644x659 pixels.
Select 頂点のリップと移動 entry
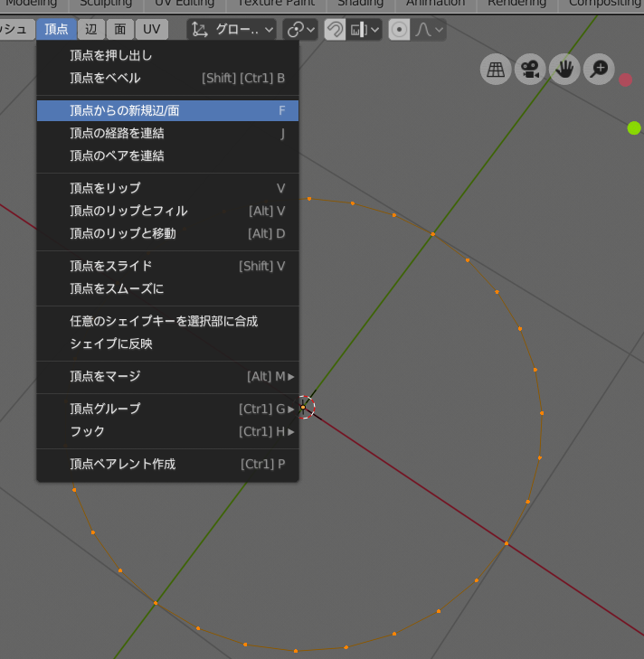coord(168,233)
